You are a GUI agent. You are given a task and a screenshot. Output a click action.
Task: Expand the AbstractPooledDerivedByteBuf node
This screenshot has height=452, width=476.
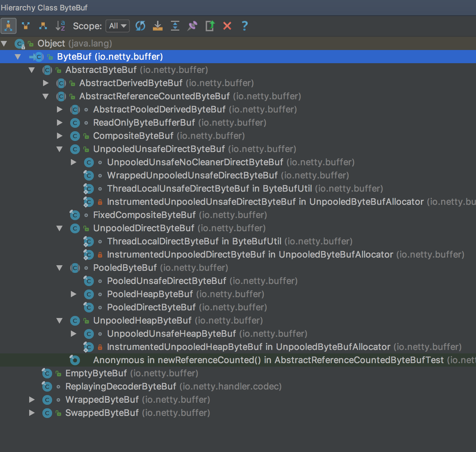(x=59, y=109)
